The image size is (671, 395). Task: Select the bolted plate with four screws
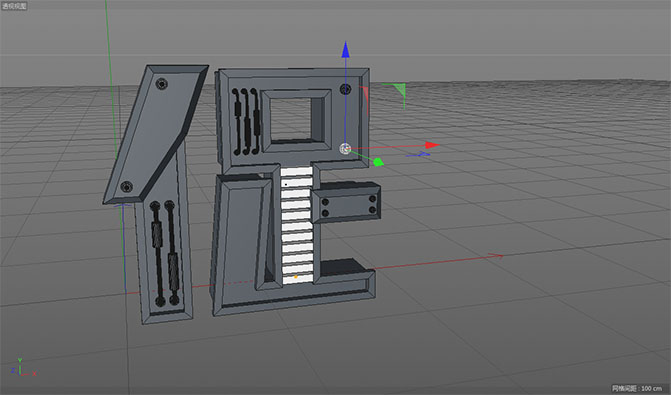pyautogui.click(x=347, y=205)
